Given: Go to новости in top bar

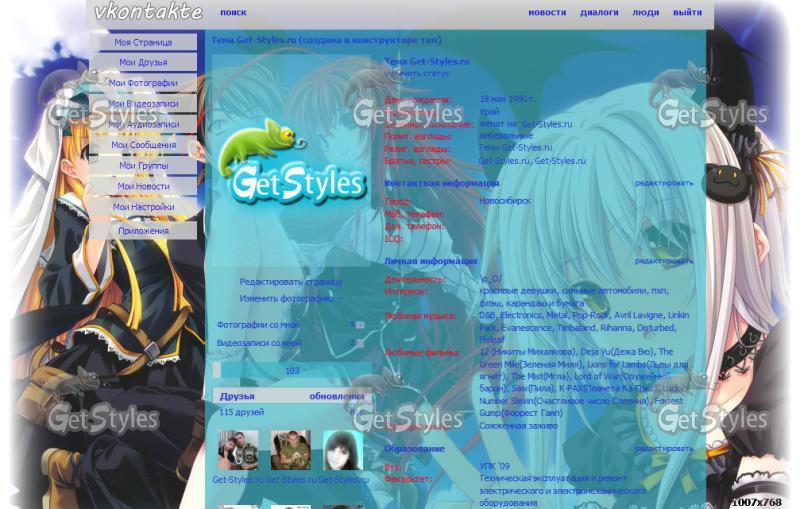Looking at the screenshot, I should 546,13.
